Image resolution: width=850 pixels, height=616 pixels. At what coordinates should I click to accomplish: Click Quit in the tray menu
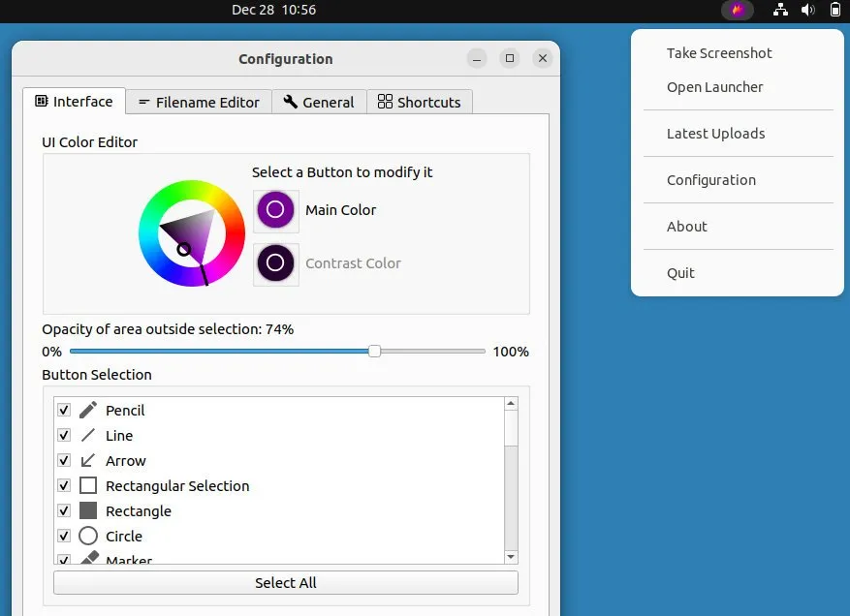[680, 273]
